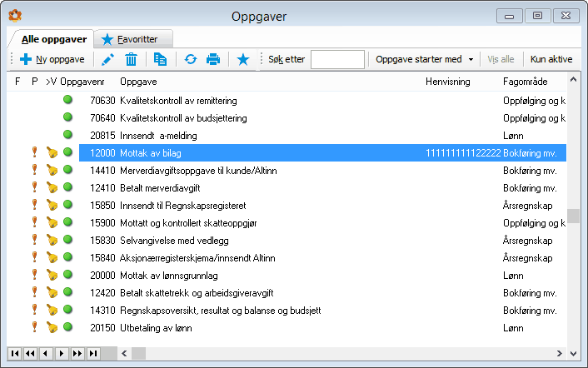Click green status dot for 20815 row
The width and height of the screenshot is (588, 368).
67,135
